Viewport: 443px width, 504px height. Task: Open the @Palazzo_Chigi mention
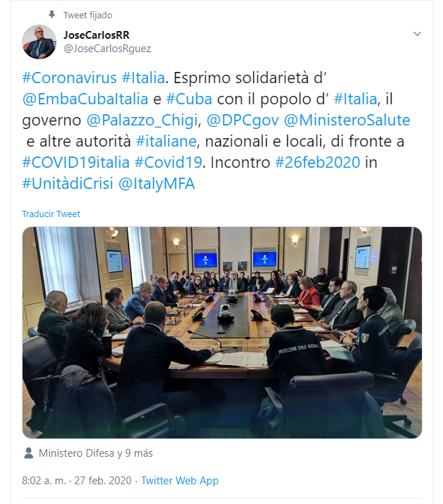click(142, 121)
